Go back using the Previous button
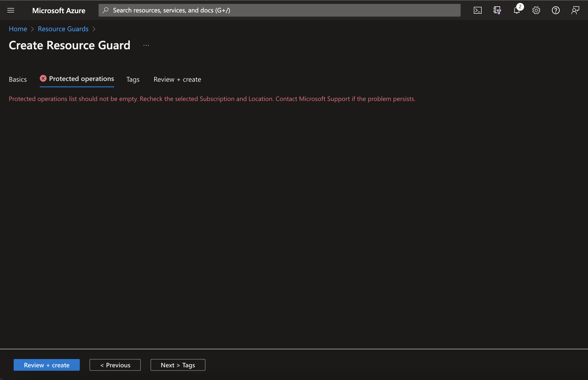The image size is (588, 380). [115, 365]
